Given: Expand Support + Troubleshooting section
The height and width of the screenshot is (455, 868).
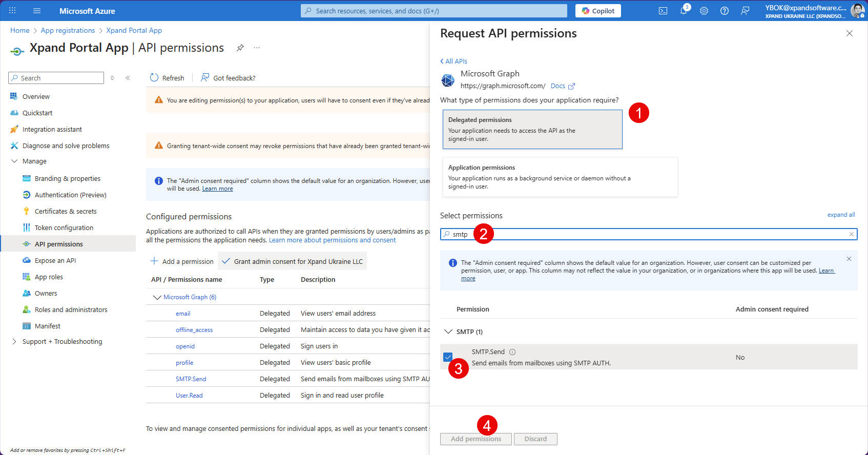Looking at the screenshot, I should (14, 341).
